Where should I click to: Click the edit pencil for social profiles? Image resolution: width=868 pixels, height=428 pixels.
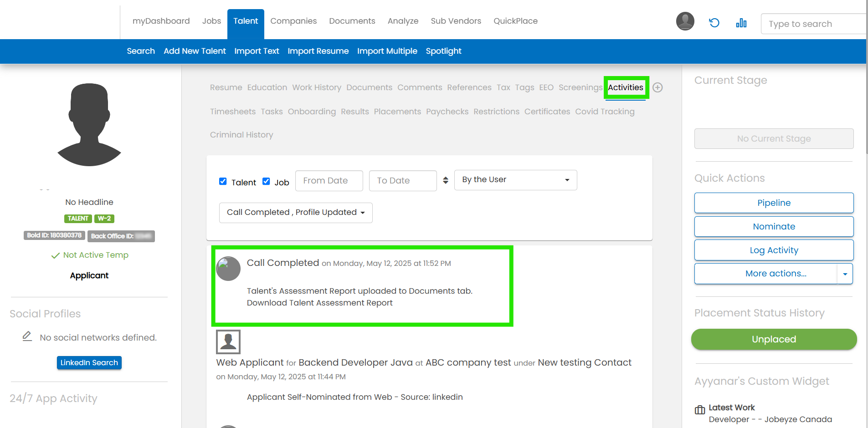(x=27, y=336)
